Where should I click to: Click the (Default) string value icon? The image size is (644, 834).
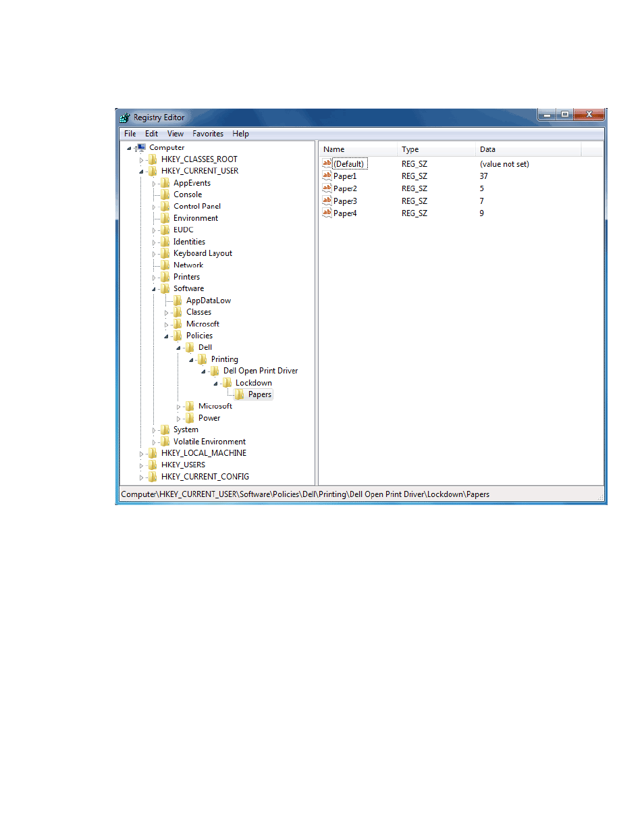pyautogui.click(x=327, y=163)
